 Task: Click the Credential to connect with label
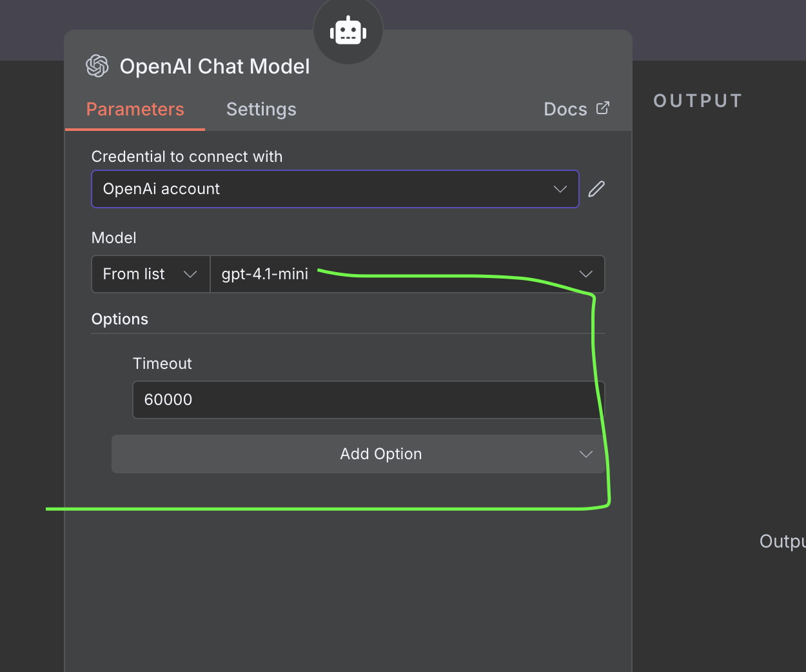point(187,157)
